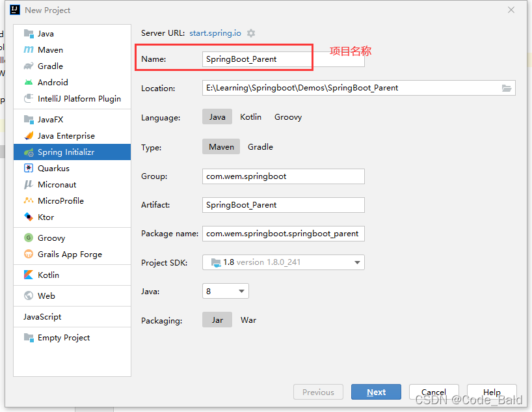Image resolution: width=532 pixels, height=412 pixels.
Task: Click the Grails App Forge icon
Action: point(29,254)
